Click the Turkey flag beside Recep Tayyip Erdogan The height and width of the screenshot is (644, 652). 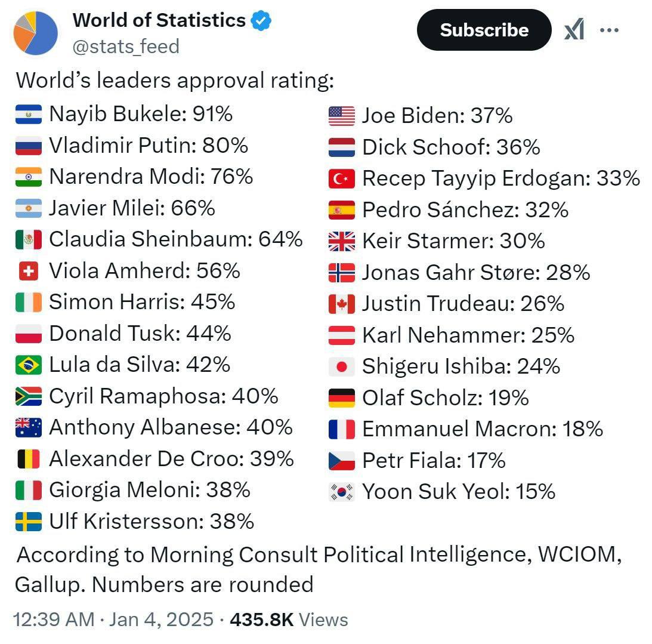click(342, 178)
